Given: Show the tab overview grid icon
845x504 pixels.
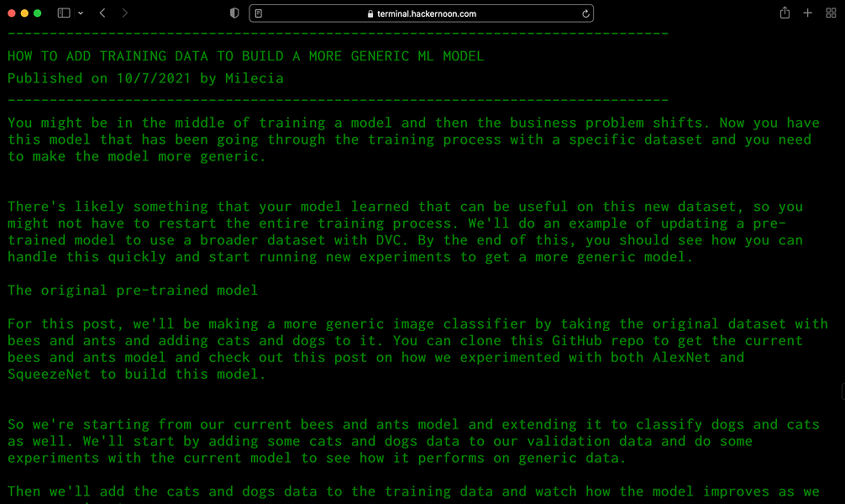Looking at the screenshot, I should pyautogui.click(x=831, y=13).
